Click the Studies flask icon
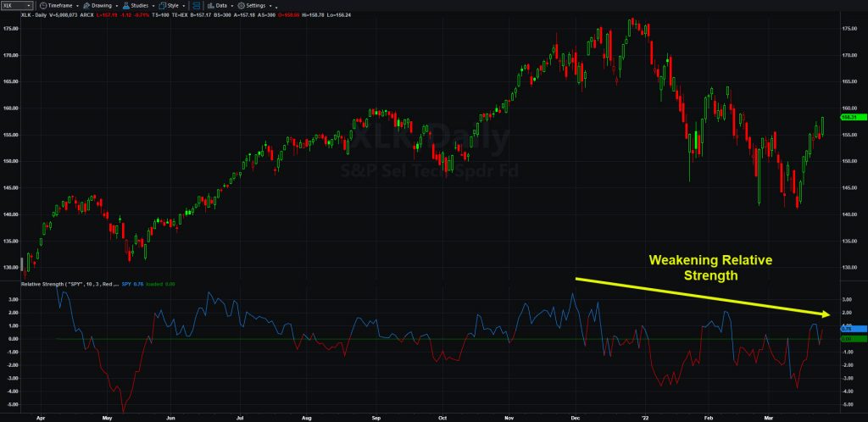 (126, 6)
